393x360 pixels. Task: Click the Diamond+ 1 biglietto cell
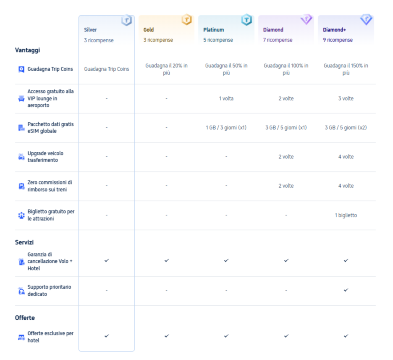346,215
